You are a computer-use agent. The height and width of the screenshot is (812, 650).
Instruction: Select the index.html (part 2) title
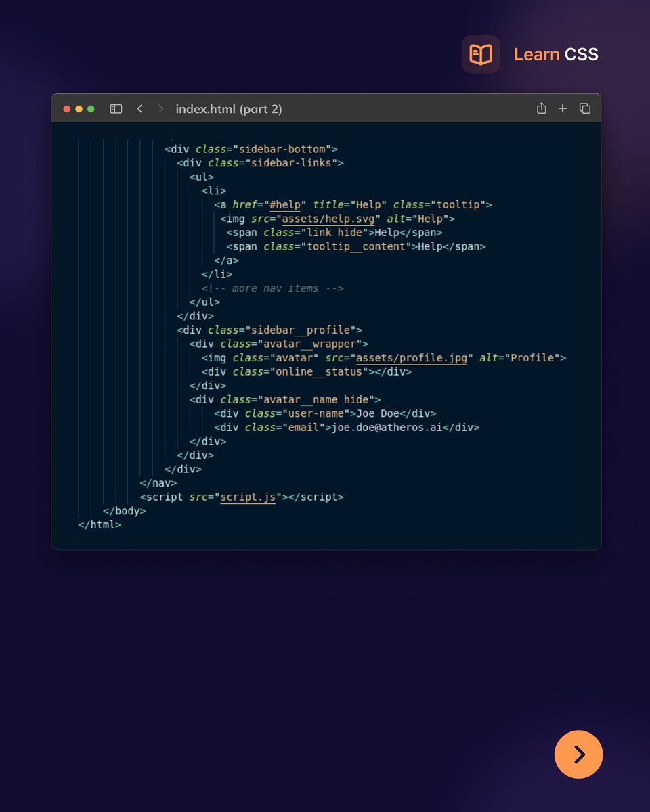tap(229, 109)
